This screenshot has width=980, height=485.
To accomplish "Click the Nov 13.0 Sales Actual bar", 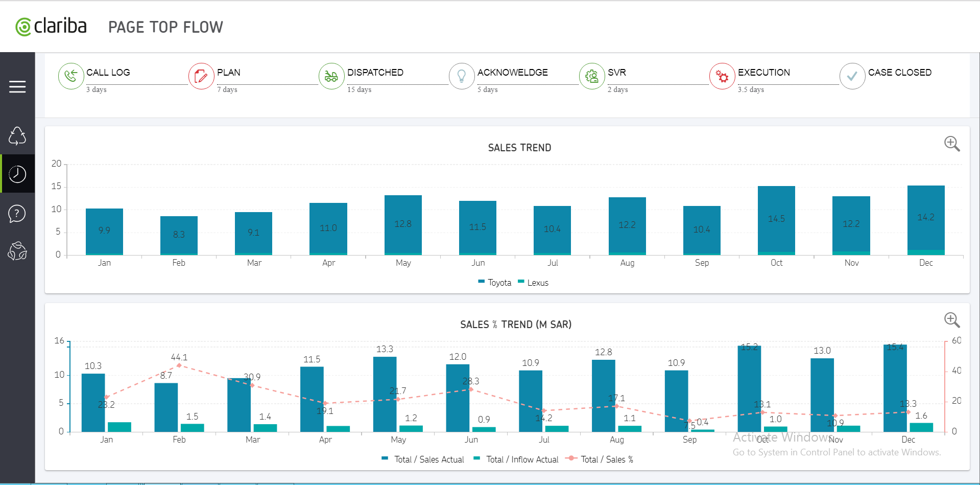I will tap(822, 395).
